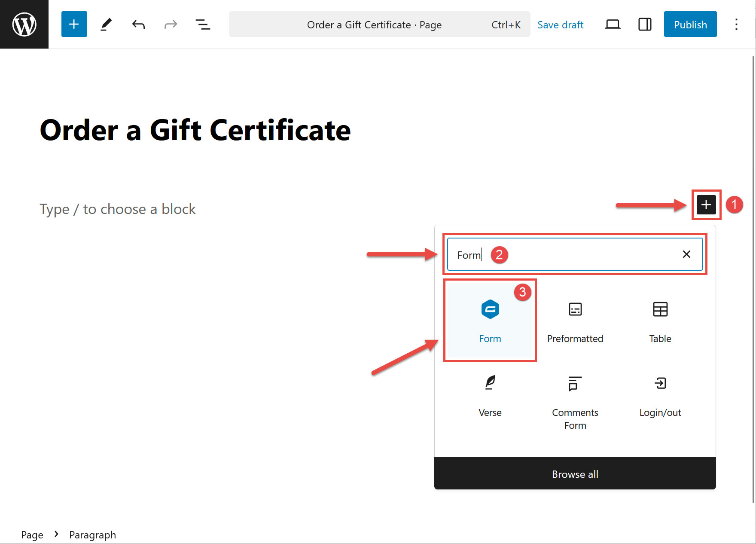Viewport: 756px width, 544px height.
Task: Insert the Gravity Forms Form block
Action: tap(490, 321)
